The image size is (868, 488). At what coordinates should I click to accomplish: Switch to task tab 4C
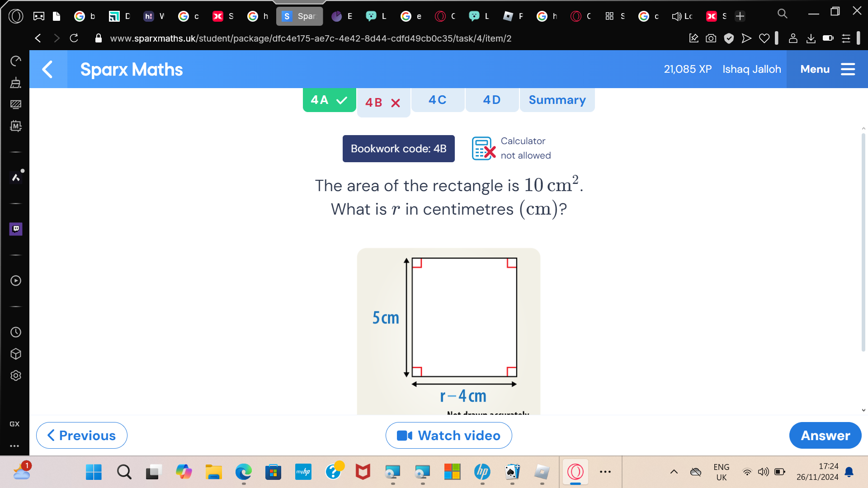tap(438, 100)
